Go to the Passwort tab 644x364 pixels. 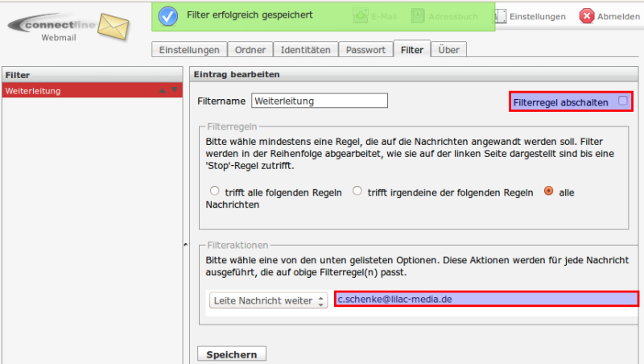click(x=366, y=50)
